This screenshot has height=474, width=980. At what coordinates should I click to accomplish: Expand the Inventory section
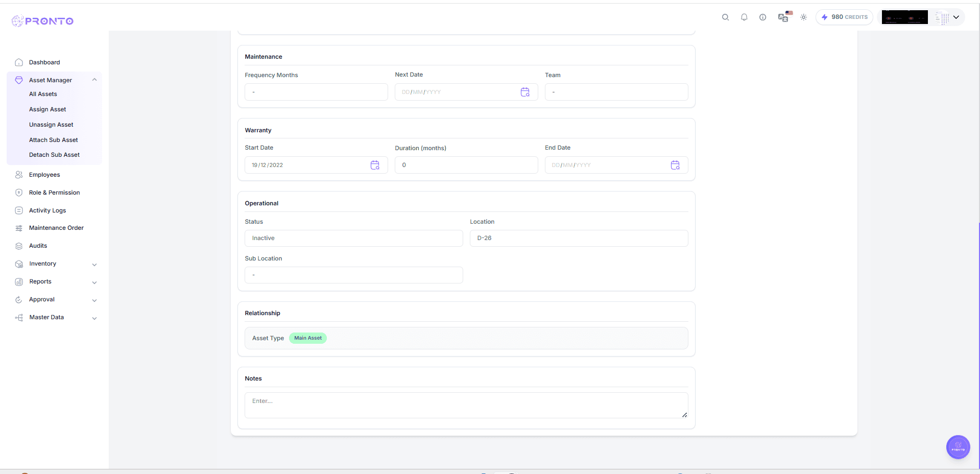coord(94,265)
